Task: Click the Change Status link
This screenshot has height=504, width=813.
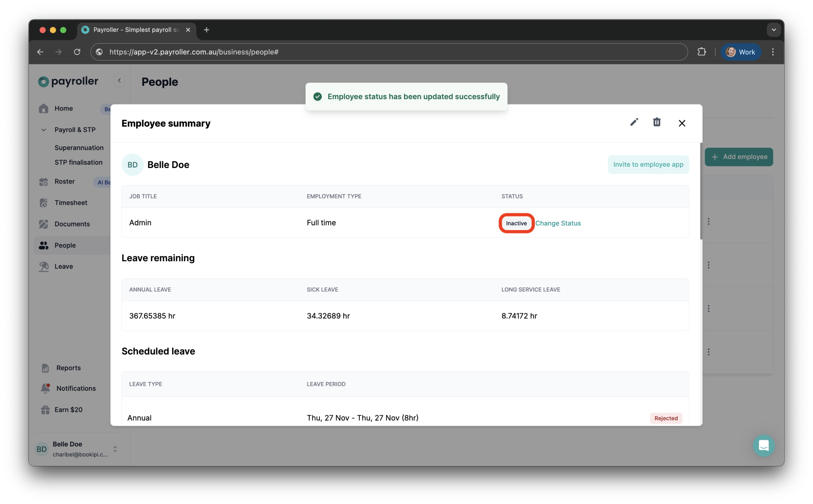Action: click(x=558, y=223)
